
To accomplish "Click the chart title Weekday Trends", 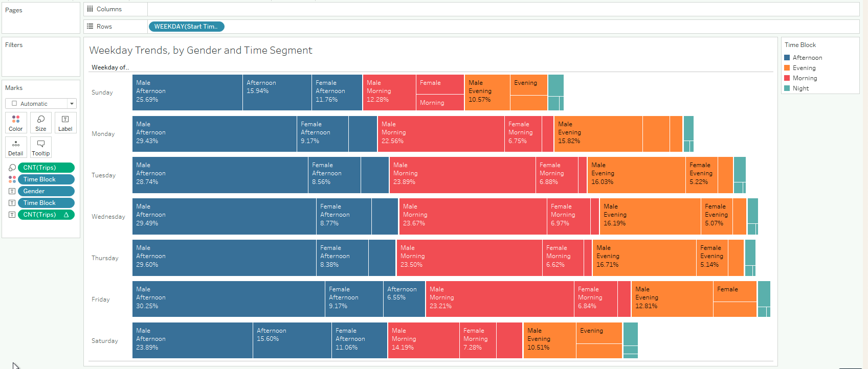I will 201,50.
